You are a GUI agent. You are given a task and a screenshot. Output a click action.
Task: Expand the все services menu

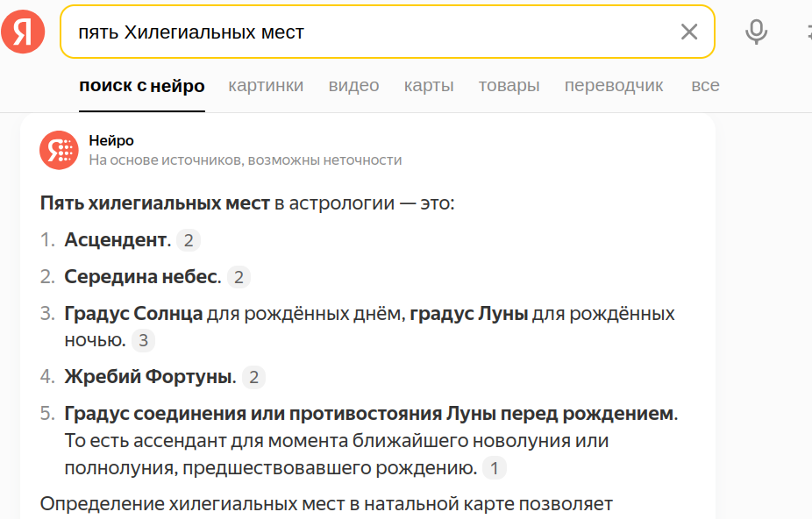pos(705,86)
